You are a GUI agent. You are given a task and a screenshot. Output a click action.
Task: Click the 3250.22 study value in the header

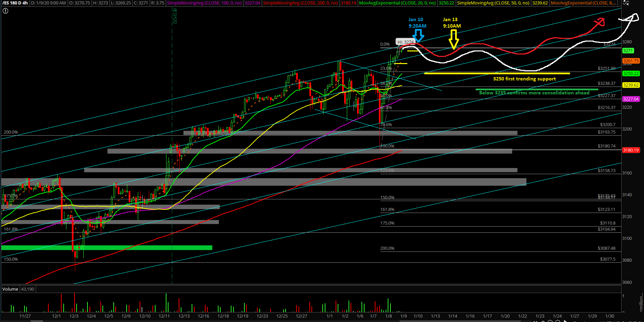point(446,3)
